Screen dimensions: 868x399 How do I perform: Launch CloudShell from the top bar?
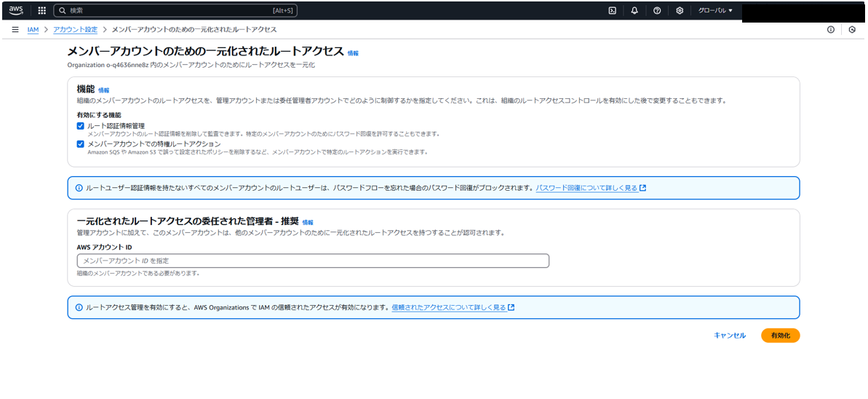click(613, 10)
